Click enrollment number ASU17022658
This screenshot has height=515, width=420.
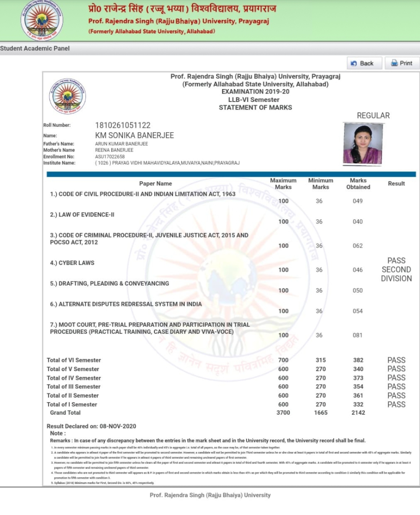(x=110, y=157)
